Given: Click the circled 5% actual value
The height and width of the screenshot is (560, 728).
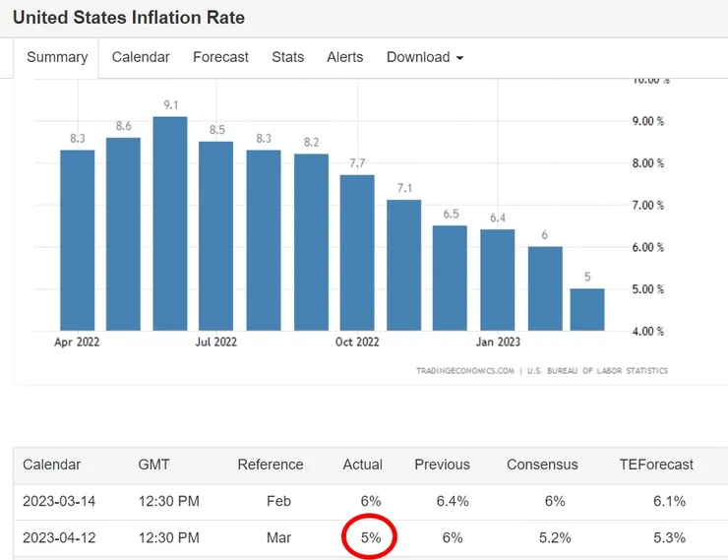Looking at the screenshot, I should pyautogui.click(x=369, y=537).
